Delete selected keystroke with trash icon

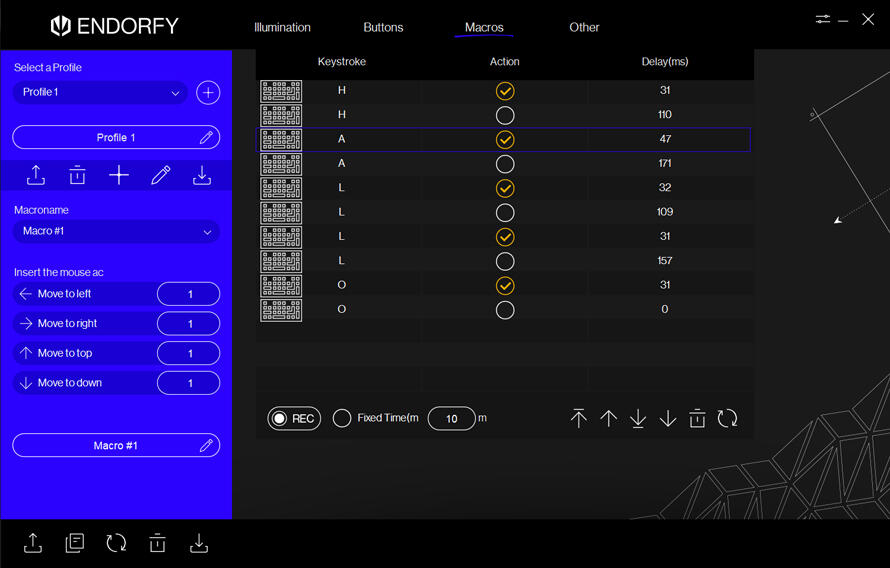697,419
